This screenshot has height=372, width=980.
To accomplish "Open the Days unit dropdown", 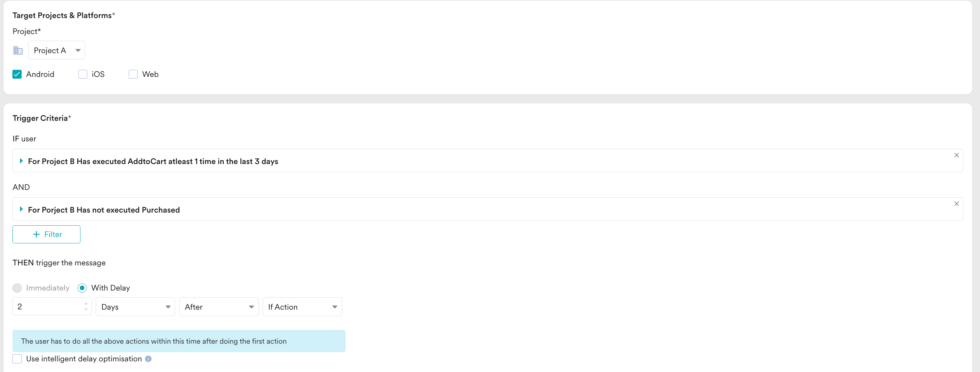I will [135, 307].
